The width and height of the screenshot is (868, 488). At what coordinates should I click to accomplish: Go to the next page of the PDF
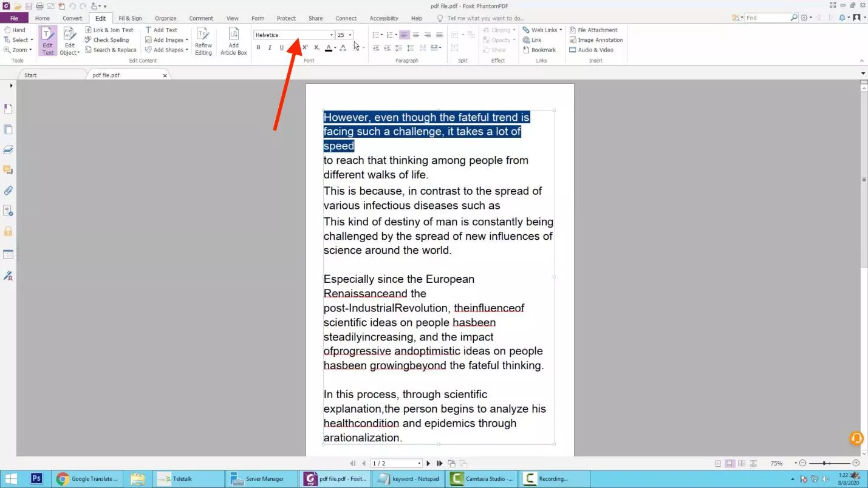tap(428, 463)
